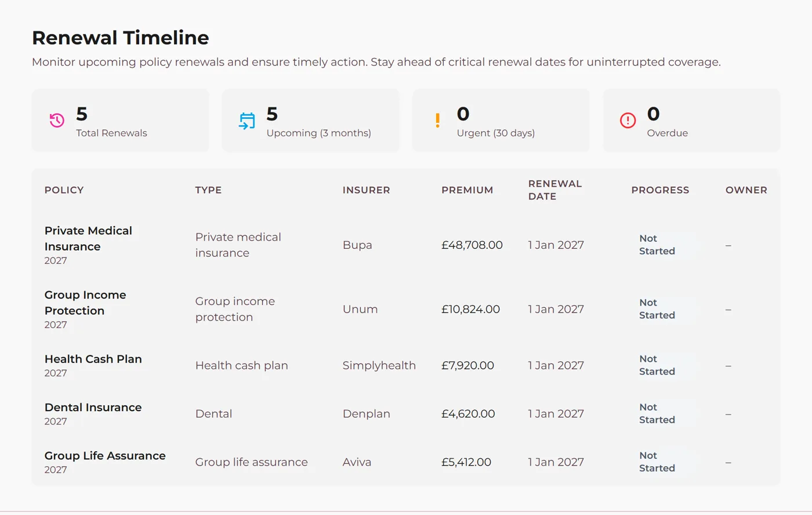Click the Bupa row renewal date 1 Jan 2027
This screenshot has width=812, height=515.
pyautogui.click(x=556, y=245)
